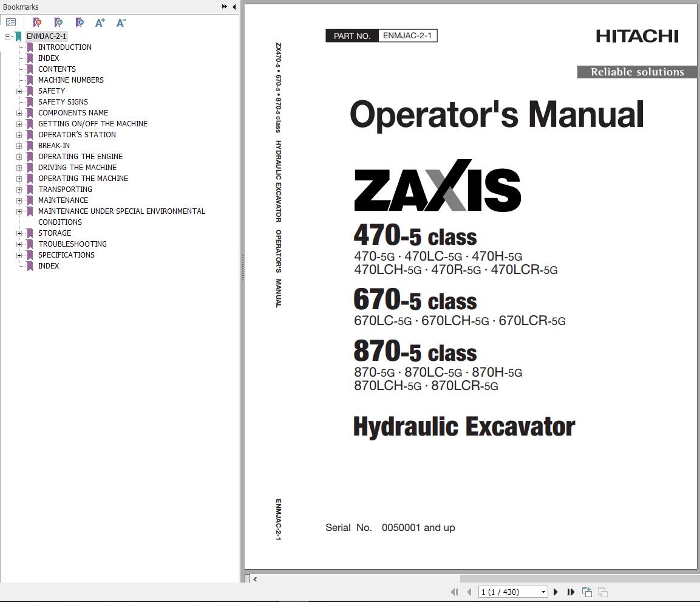Expand GETTING ON/OFF THE MACHINE bookmark
The height and width of the screenshot is (602, 700).
[19, 124]
